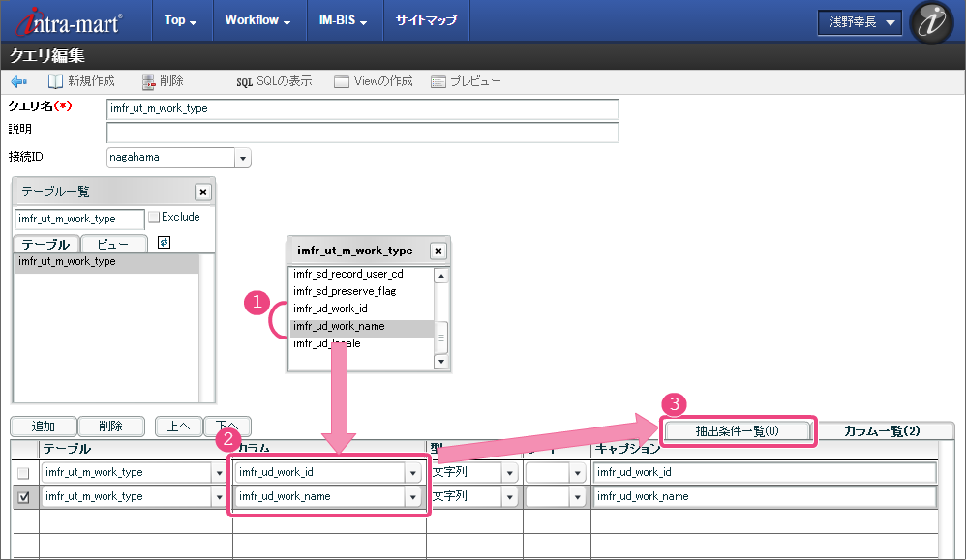Edit caption field imfr_ud_work_name

point(765,496)
